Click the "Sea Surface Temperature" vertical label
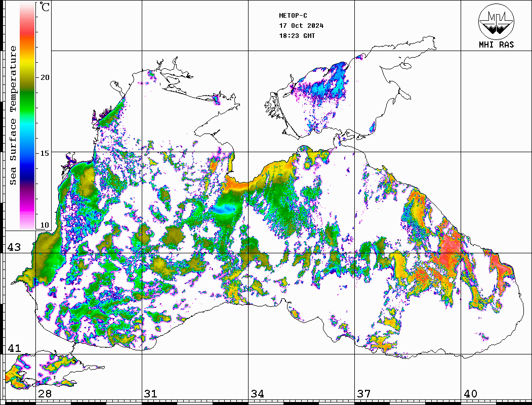This screenshot has width=532, height=405. point(13,115)
